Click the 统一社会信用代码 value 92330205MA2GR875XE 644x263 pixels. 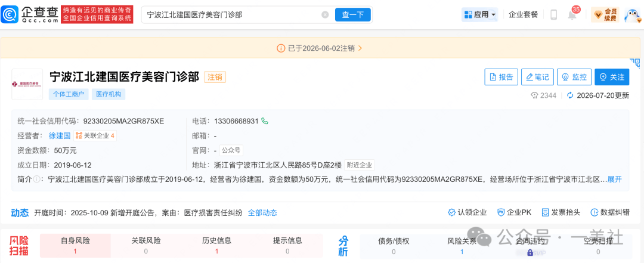123,121
